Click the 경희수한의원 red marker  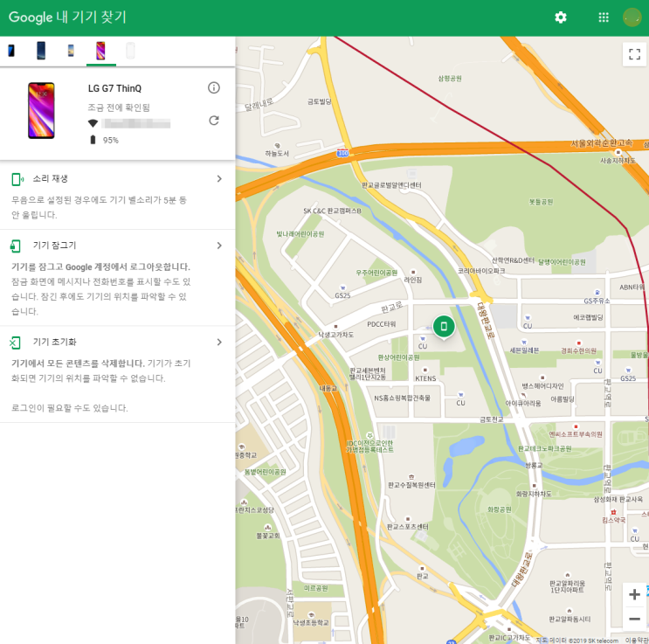click(x=578, y=343)
